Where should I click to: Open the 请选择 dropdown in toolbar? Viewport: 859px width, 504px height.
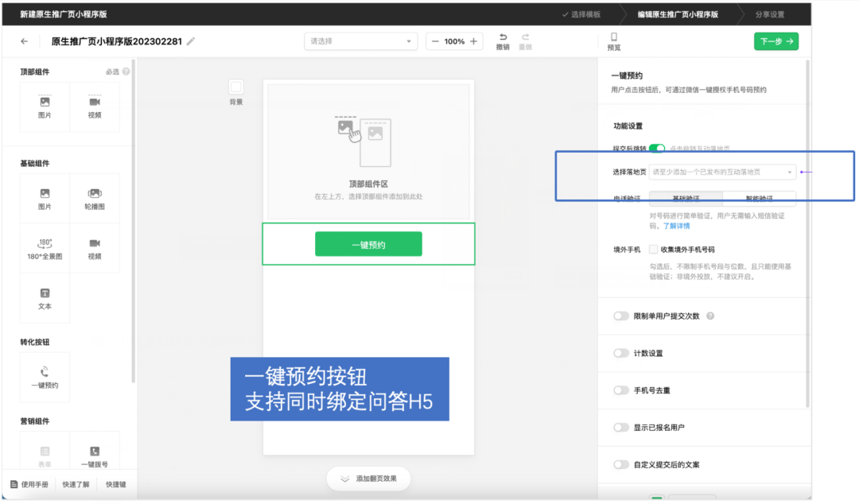click(x=360, y=41)
